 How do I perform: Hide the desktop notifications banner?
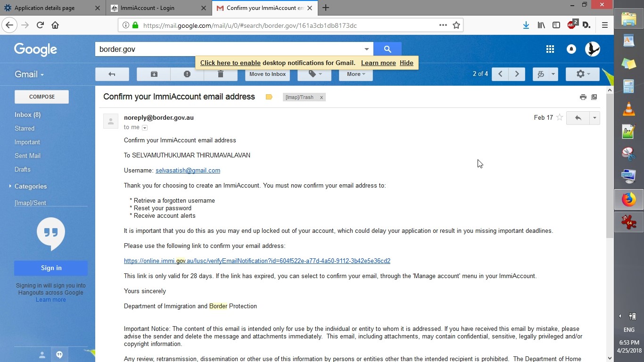406,63
